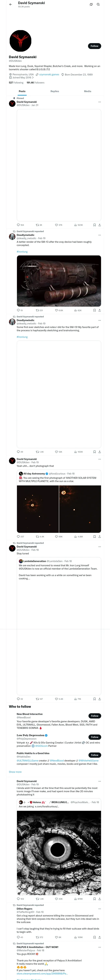Open the SM-13 xray device render image
The image size is (110, 980).
click(59, 281)
